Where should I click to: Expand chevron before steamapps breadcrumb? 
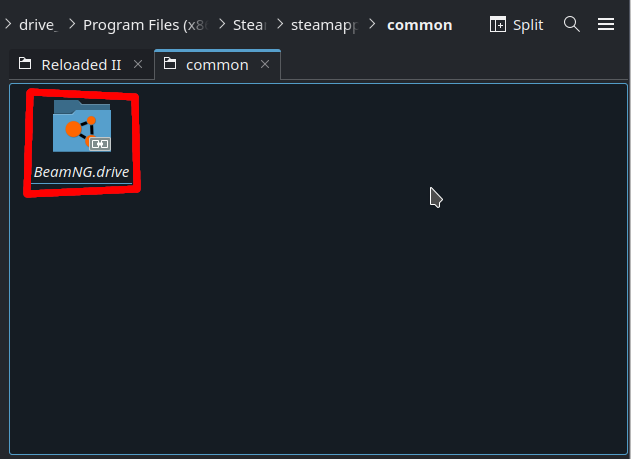[x=280, y=25]
